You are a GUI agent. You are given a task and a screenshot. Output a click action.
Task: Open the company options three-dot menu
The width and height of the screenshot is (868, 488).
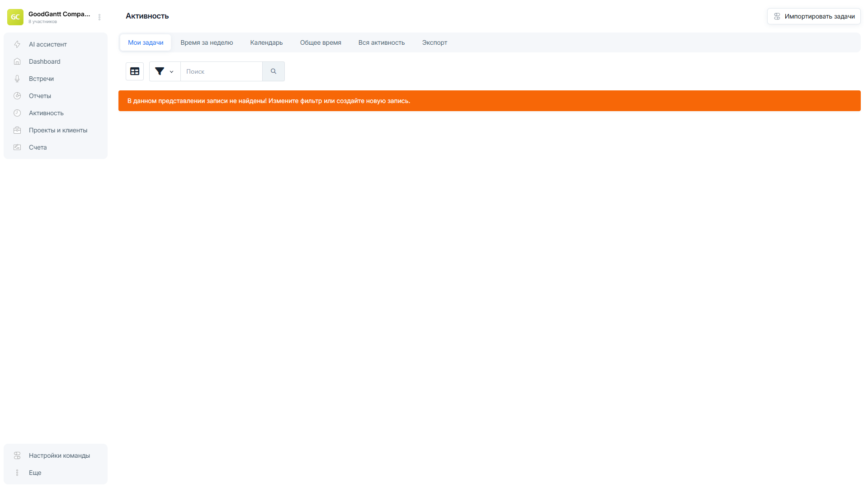click(x=99, y=17)
